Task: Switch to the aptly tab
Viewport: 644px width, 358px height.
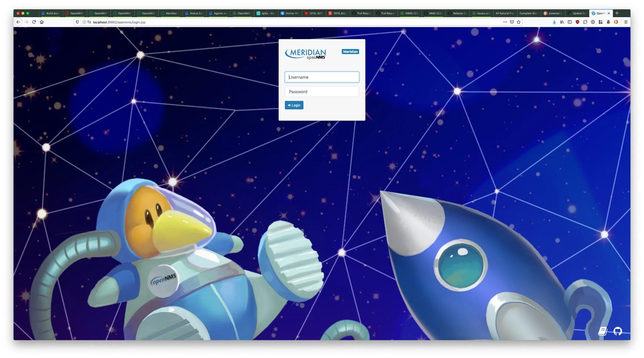Action: pyautogui.click(x=266, y=13)
